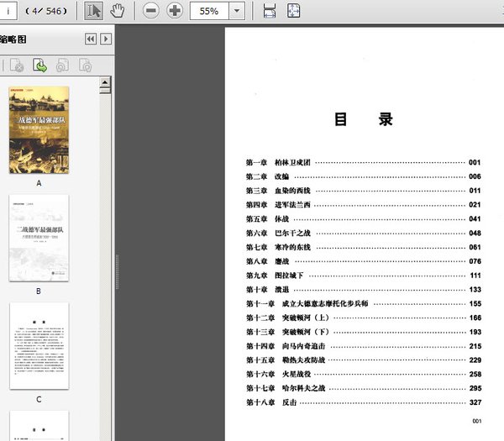
Task: Expand thumbnail panel with right arrow button
Action: (x=106, y=39)
